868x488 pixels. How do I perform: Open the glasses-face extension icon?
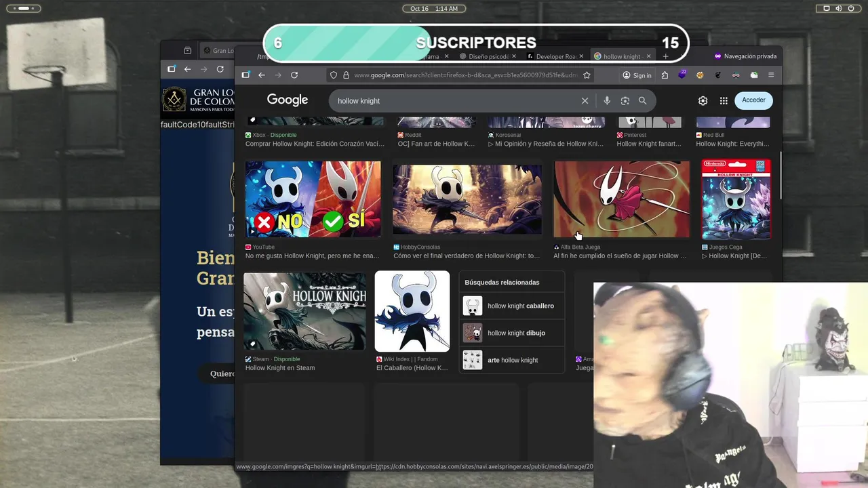tap(736, 75)
